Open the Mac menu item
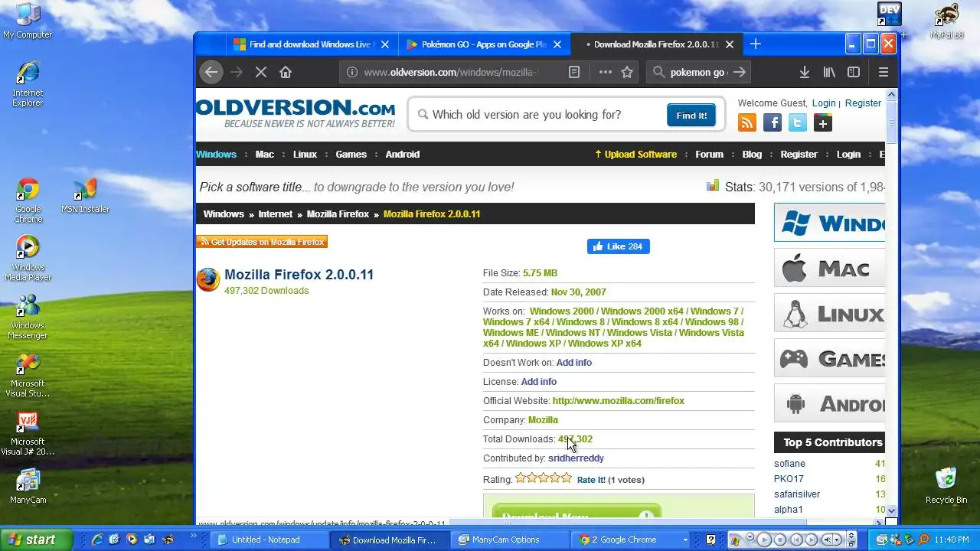 265,154
